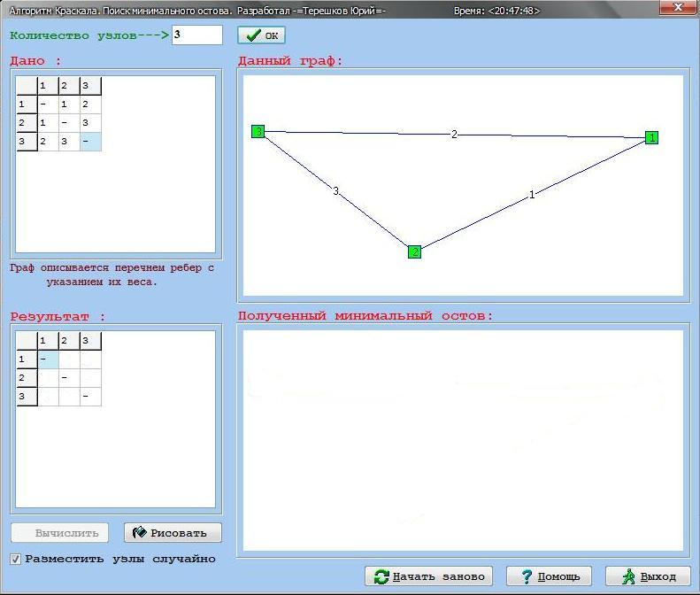700x595 pixels.
Task: Toggle Разместить узлы случайно checkbox
Action: pos(16,559)
